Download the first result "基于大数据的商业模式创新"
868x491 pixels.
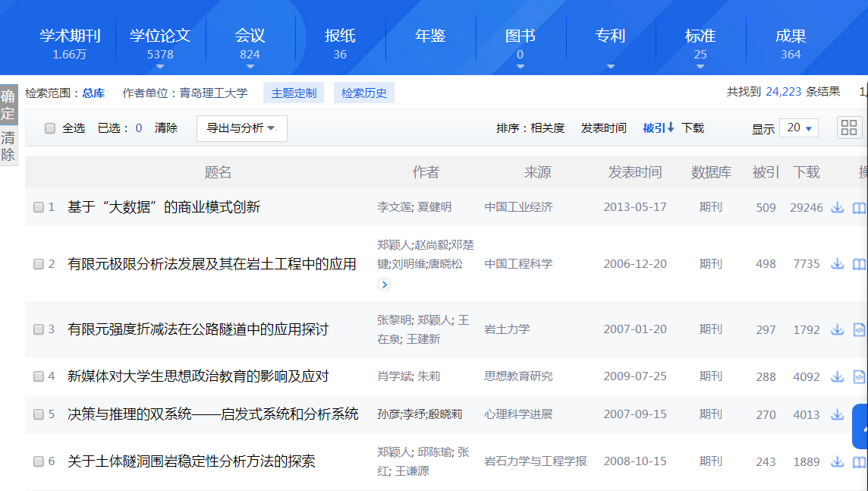[838, 207]
